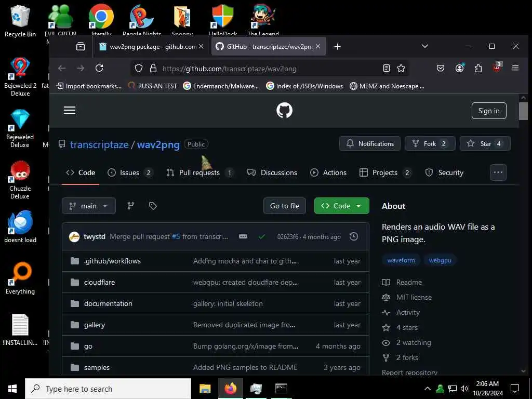Click the webgpu topic tag

(x=440, y=260)
